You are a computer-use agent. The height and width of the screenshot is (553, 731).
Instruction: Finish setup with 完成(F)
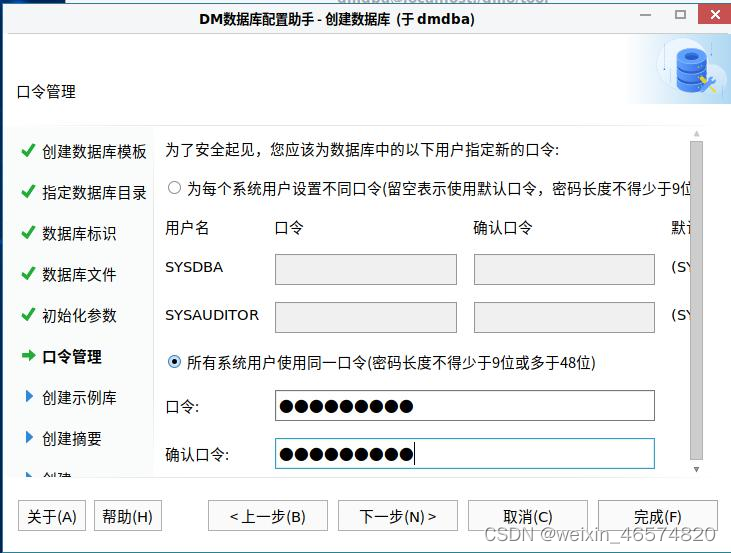[658, 516]
